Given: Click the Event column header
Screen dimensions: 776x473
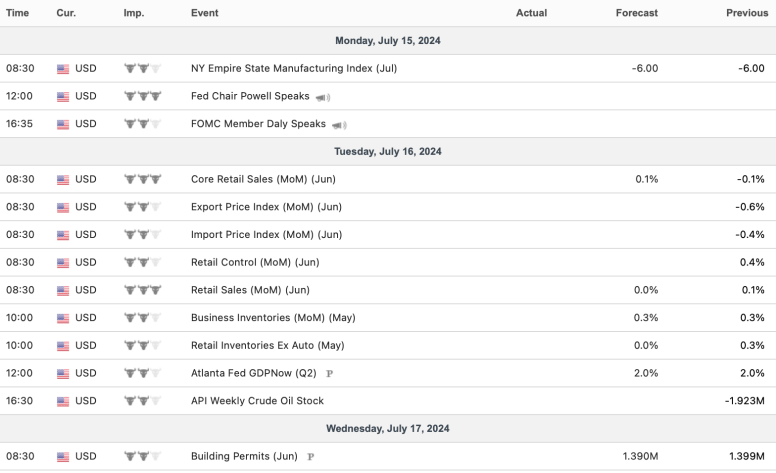Looking at the screenshot, I should click(x=204, y=13).
